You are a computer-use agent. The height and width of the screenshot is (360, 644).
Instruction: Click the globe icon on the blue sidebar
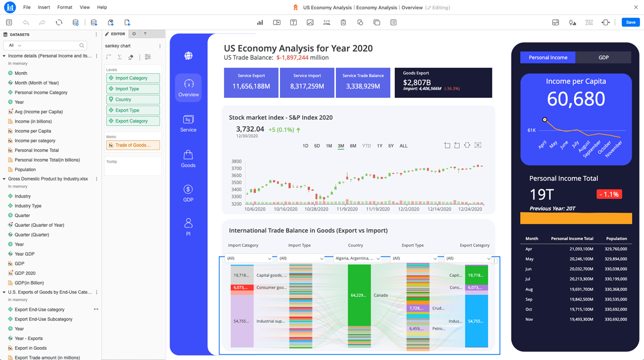click(x=188, y=56)
